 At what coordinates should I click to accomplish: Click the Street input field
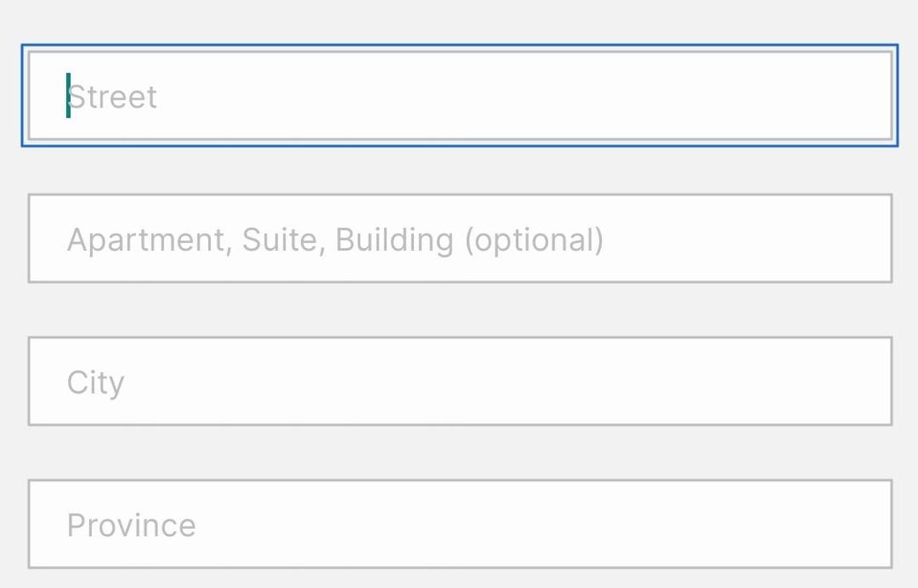coord(459,95)
